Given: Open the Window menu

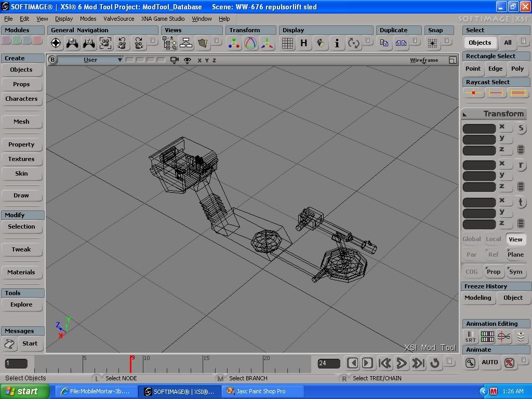Looking at the screenshot, I should pyautogui.click(x=202, y=19).
